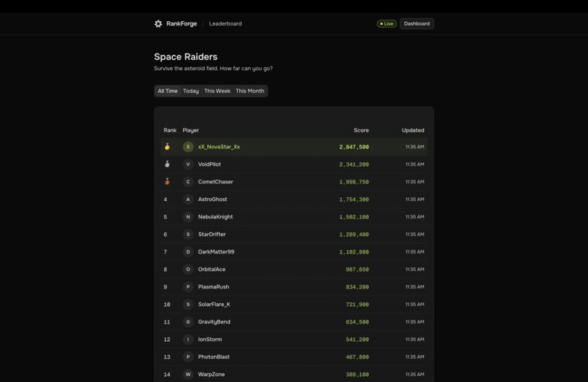Click SolarFlare_K's S avatar icon
This screenshot has height=382, width=588.
pyautogui.click(x=188, y=305)
